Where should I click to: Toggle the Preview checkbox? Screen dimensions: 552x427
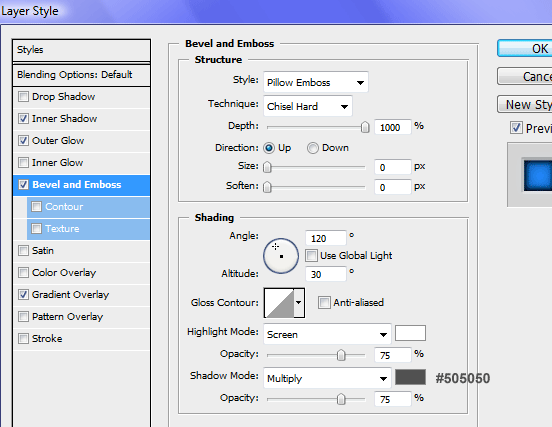516,128
